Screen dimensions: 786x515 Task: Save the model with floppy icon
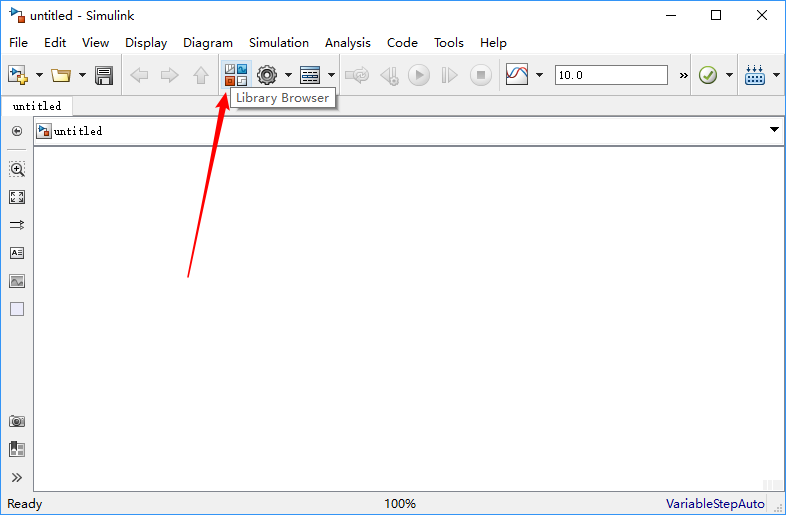pyautogui.click(x=104, y=75)
